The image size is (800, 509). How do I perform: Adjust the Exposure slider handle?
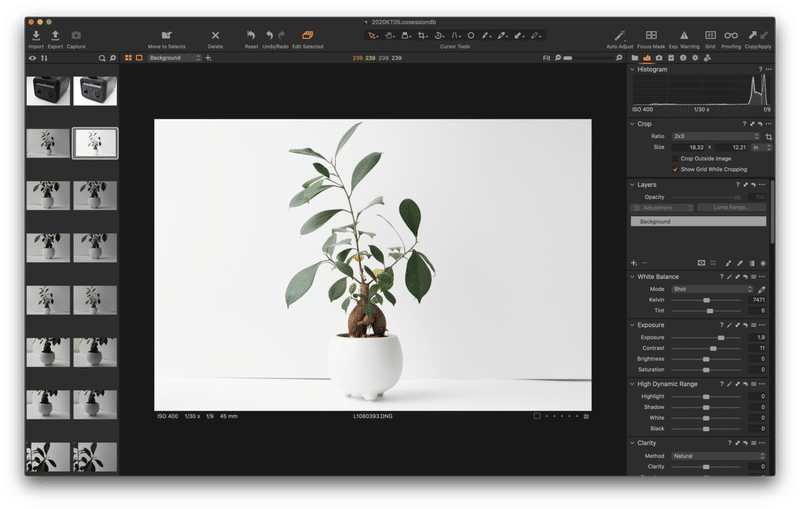point(721,338)
